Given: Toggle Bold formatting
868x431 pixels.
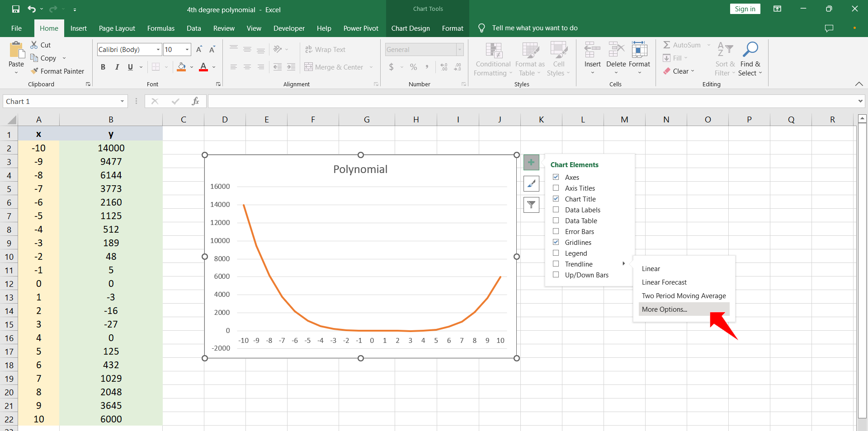Looking at the screenshot, I should [103, 67].
